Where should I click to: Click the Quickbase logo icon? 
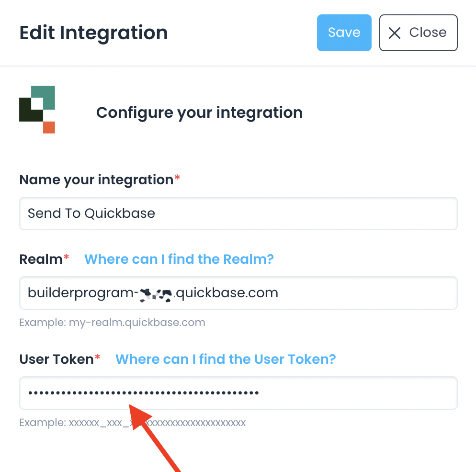point(37,110)
